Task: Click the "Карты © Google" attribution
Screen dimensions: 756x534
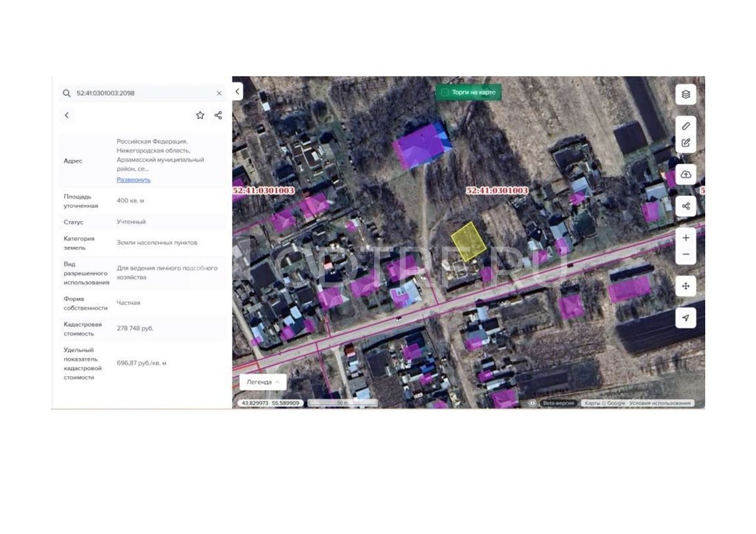Action: (605, 403)
